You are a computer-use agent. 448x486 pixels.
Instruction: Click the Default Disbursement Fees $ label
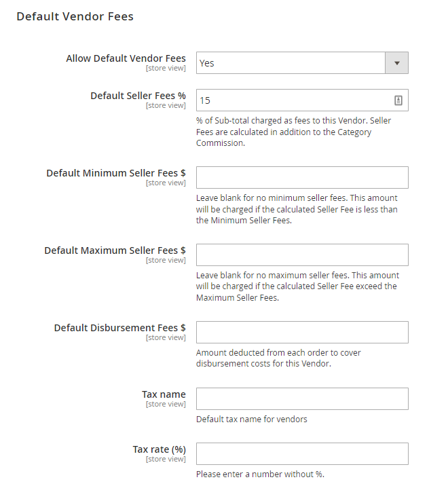pyautogui.click(x=119, y=328)
